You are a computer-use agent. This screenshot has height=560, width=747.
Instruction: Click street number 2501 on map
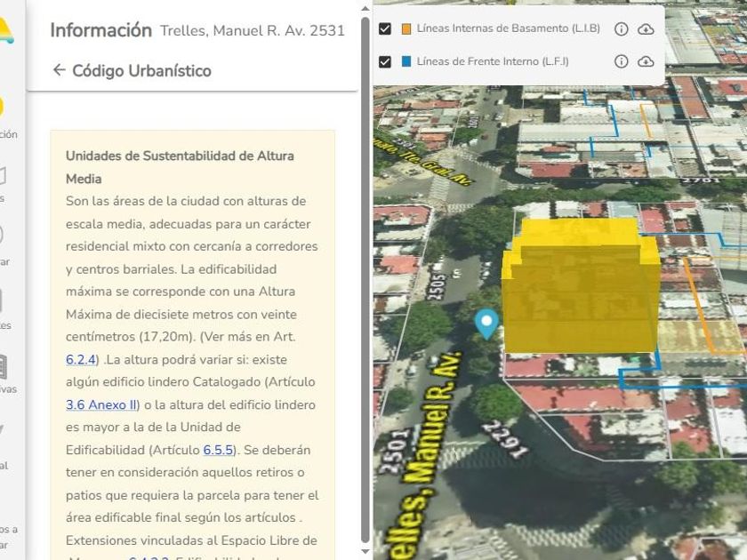394,452
